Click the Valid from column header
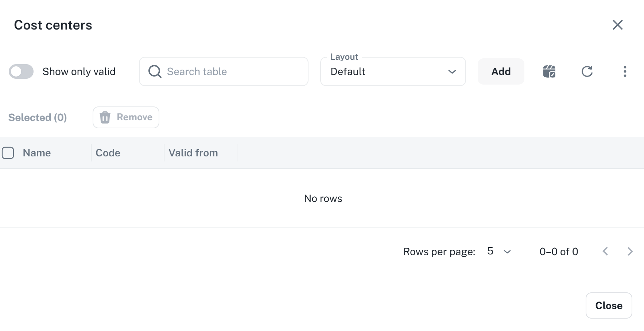644x331 pixels. point(193,153)
